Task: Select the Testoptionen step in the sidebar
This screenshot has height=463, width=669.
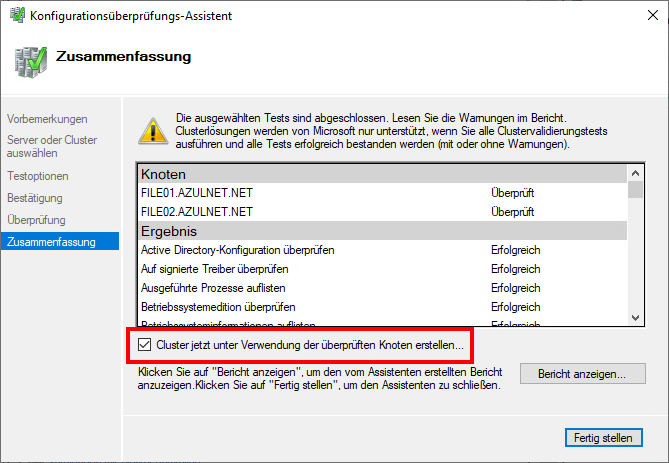Action: tap(36, 175)
